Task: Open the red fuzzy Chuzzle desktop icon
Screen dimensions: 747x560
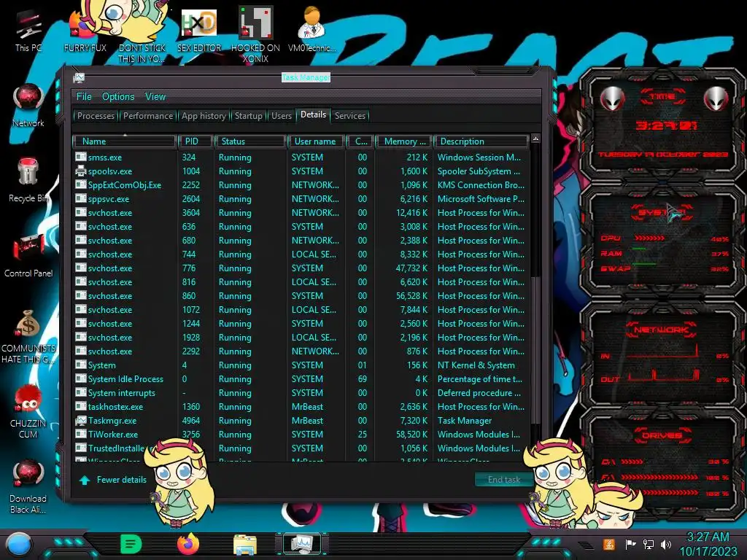Action: [28, 411]
